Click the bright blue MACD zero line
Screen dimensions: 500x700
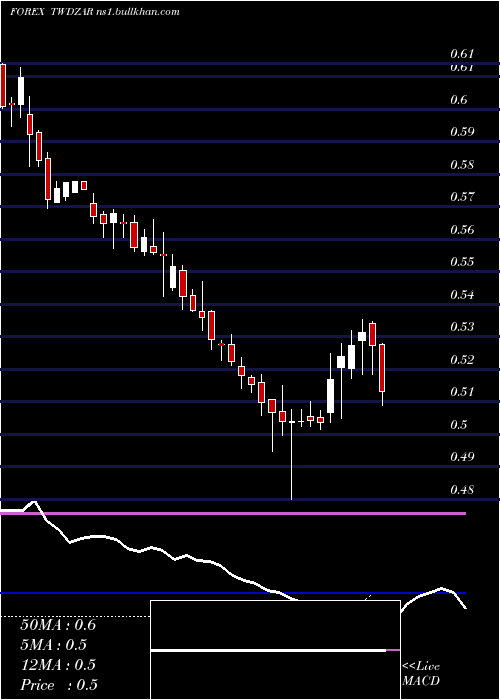(233, 593)
